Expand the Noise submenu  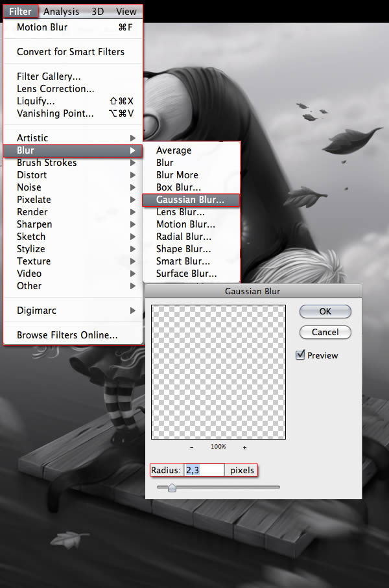point(73,187)
